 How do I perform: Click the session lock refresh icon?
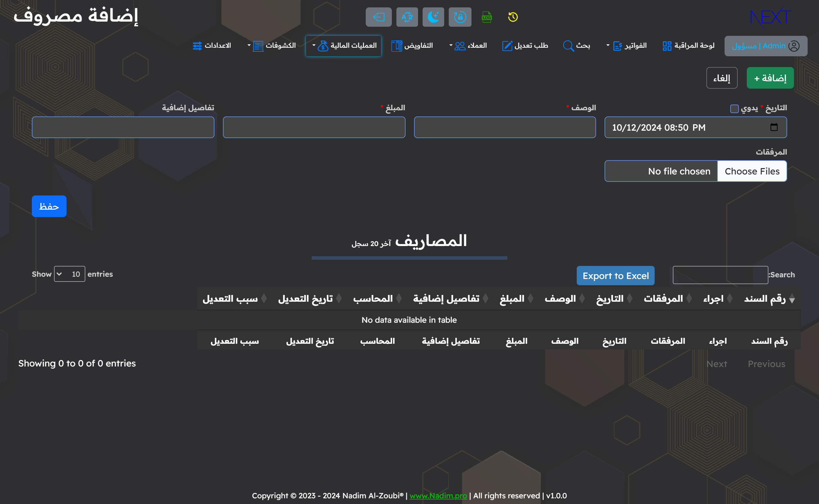[x=460, y=17]
